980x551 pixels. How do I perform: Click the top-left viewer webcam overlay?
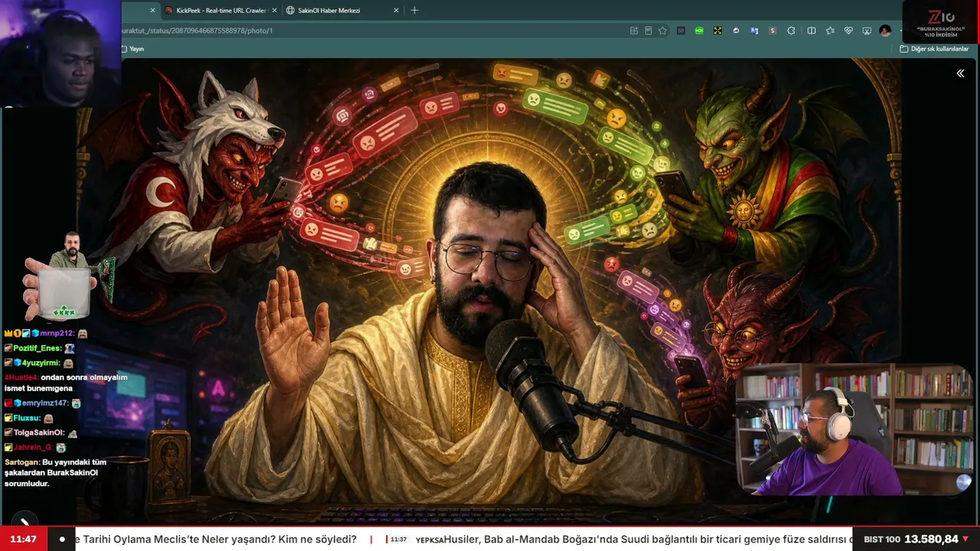click(60, 52)
